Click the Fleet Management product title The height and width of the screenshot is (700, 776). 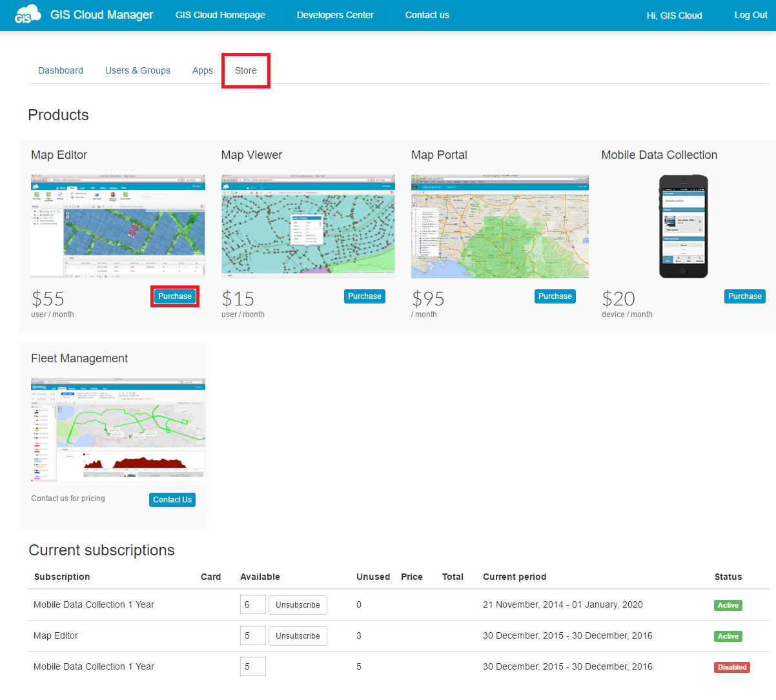click(x=79, y=358)
